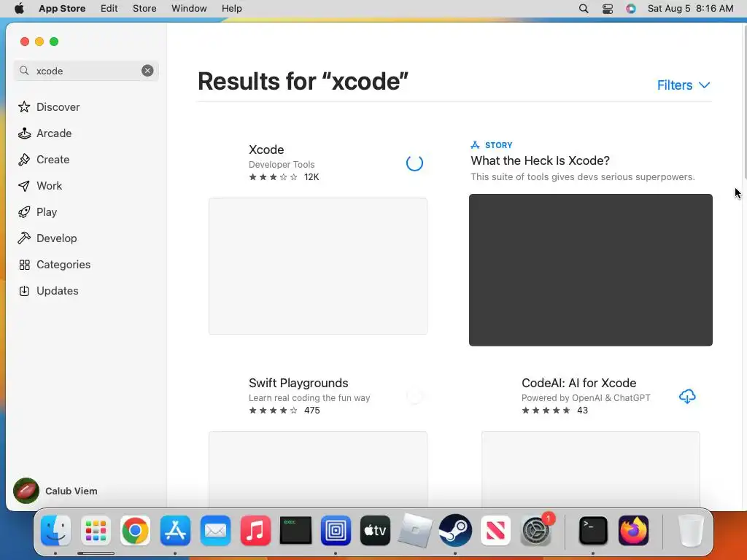The width and height of the screenshot is (747, 560).
Task: Click the CodeAI 43 ratings count
Action: click(x=582, y=411)
